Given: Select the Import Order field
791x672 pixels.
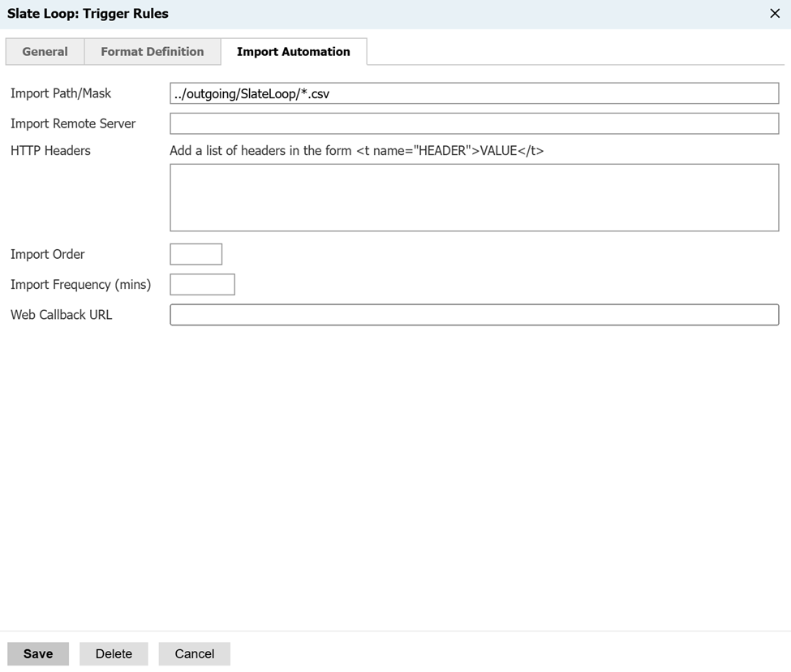Looking at the screenshot, I should pos(196,254).
